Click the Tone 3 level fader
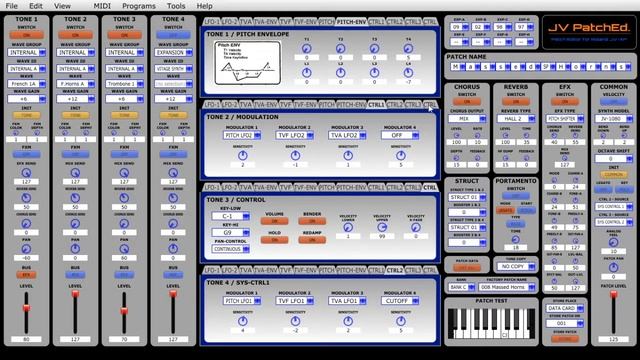The height and width of the screenshot is (360, 640). (x=124, y=311)
